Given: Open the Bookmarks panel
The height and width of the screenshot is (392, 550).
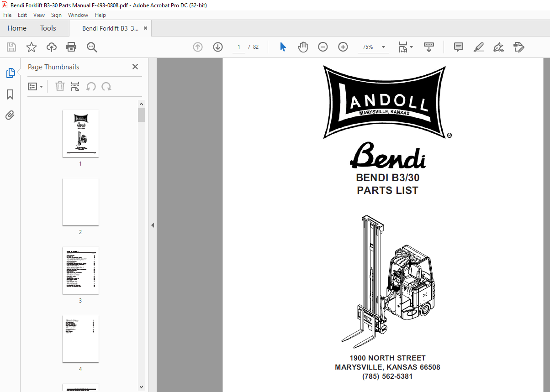Looking at the screenshot, I should (10, 94).
